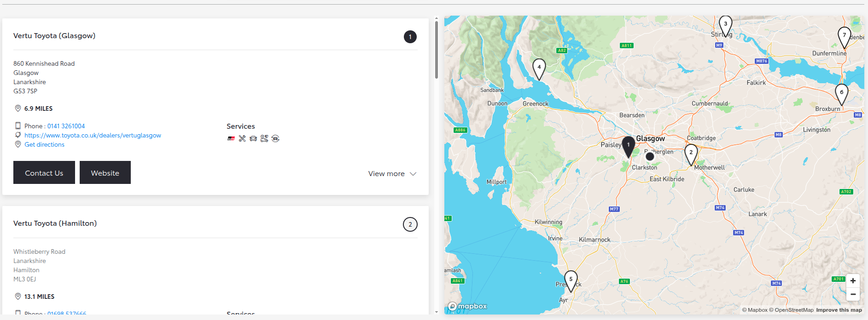The image size is (868, 320).
Task: Click the GR service icon
Action: coord(231,138)
